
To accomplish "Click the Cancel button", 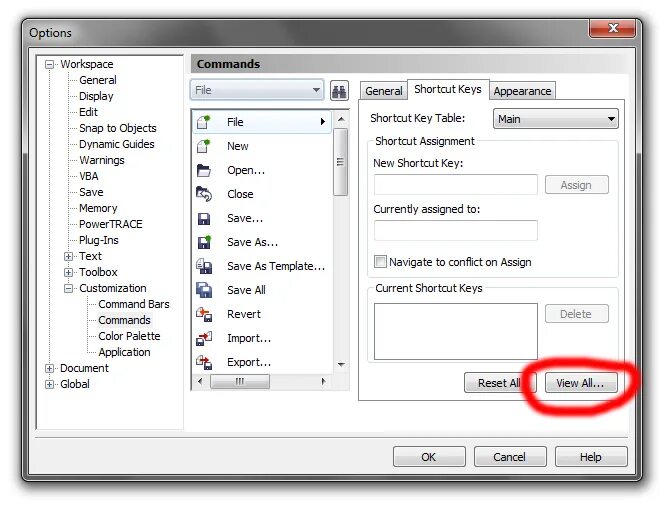I will (510, 457).
